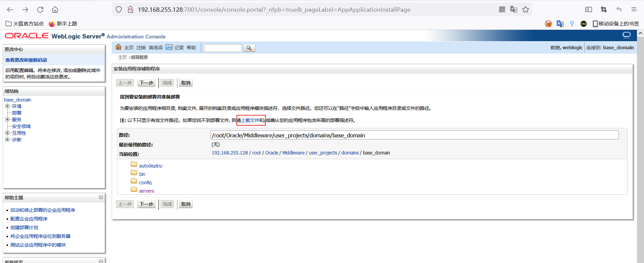Click the shield tracking protection icon

[x=119, y=10]
